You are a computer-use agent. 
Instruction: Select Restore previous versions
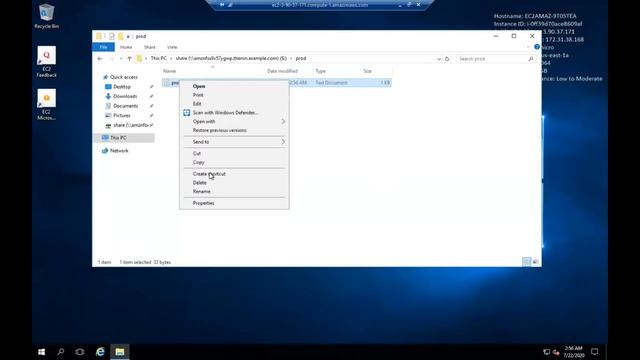(234, 130)
